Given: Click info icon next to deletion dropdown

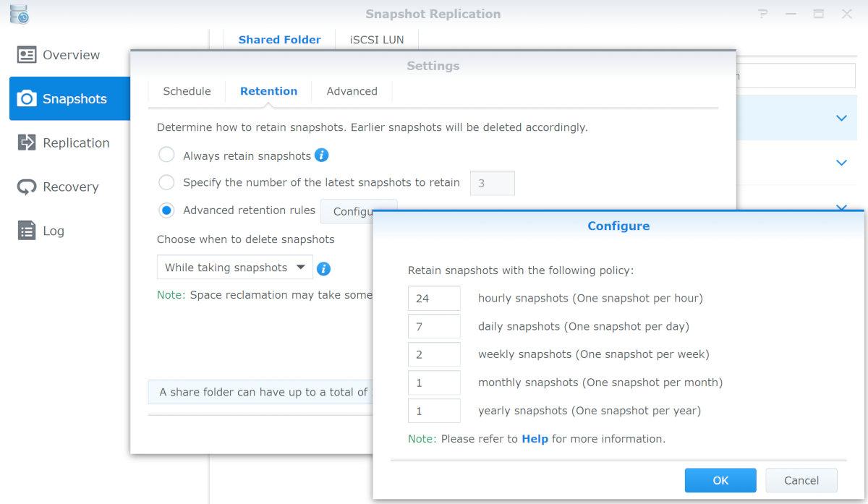Looking at the screenshot, I should click(324, 268).
